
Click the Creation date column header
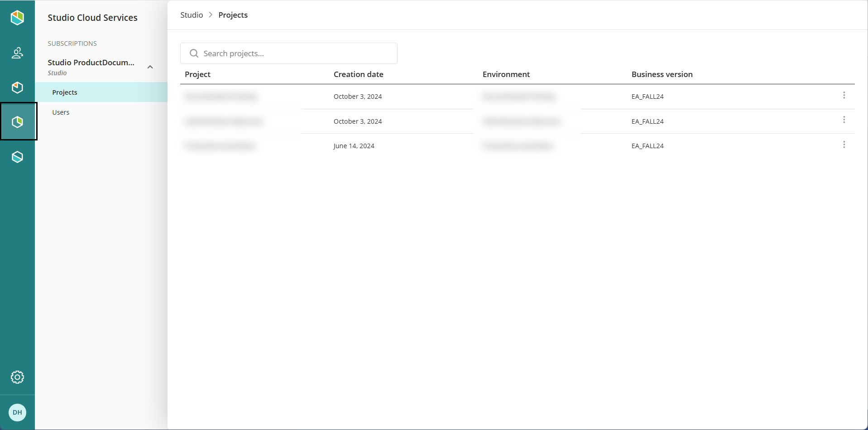[358, 74]
